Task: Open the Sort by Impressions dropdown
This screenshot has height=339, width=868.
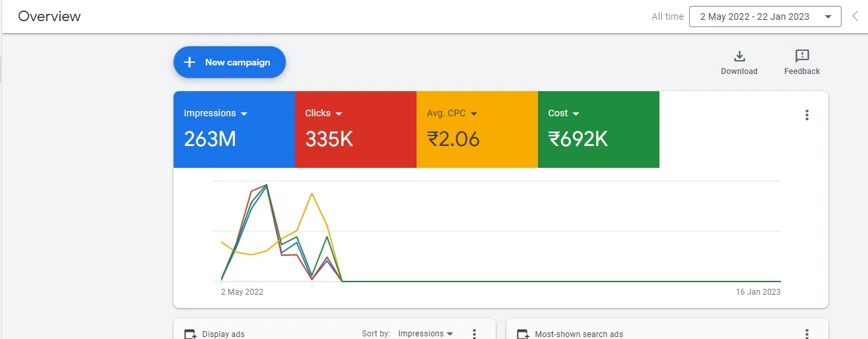Action: click(425, 334)
